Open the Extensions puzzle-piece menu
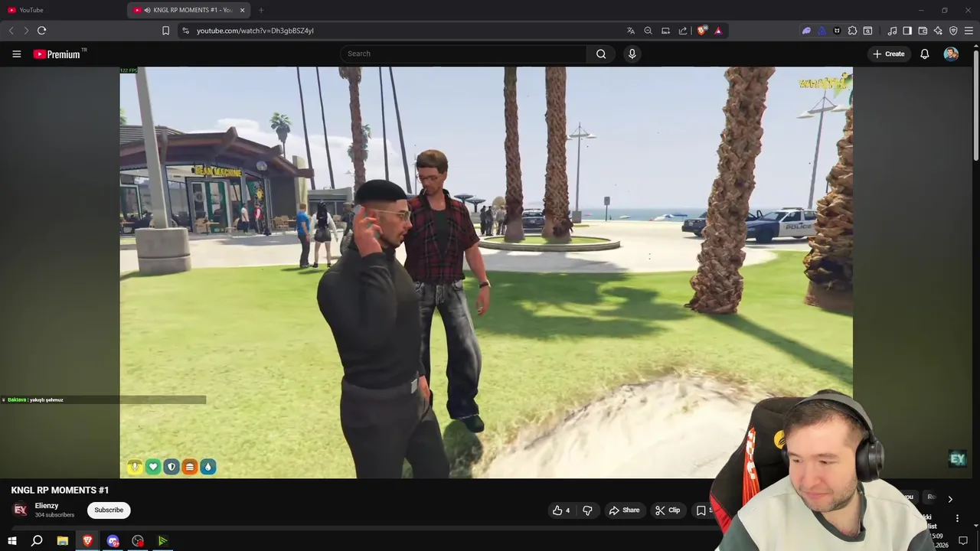The width and height of the screenshot is (980, 551). coord(852,31)
